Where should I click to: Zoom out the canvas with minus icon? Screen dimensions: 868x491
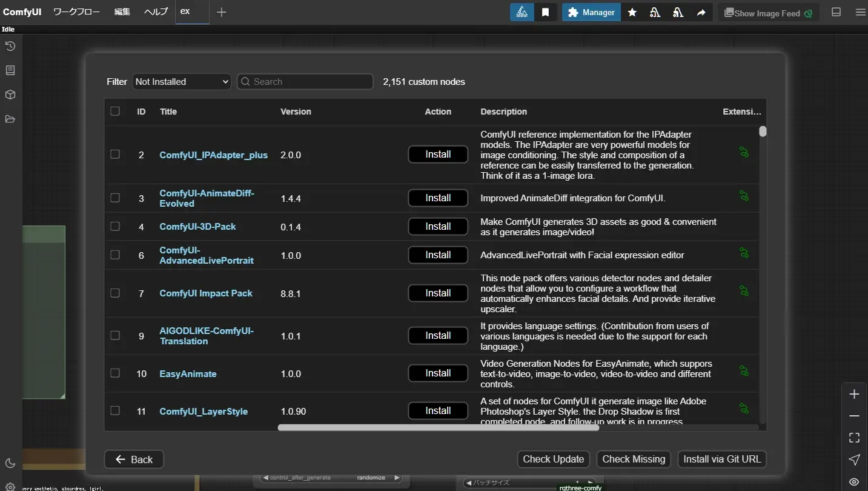pyautogui.click(x=854, y=416)
